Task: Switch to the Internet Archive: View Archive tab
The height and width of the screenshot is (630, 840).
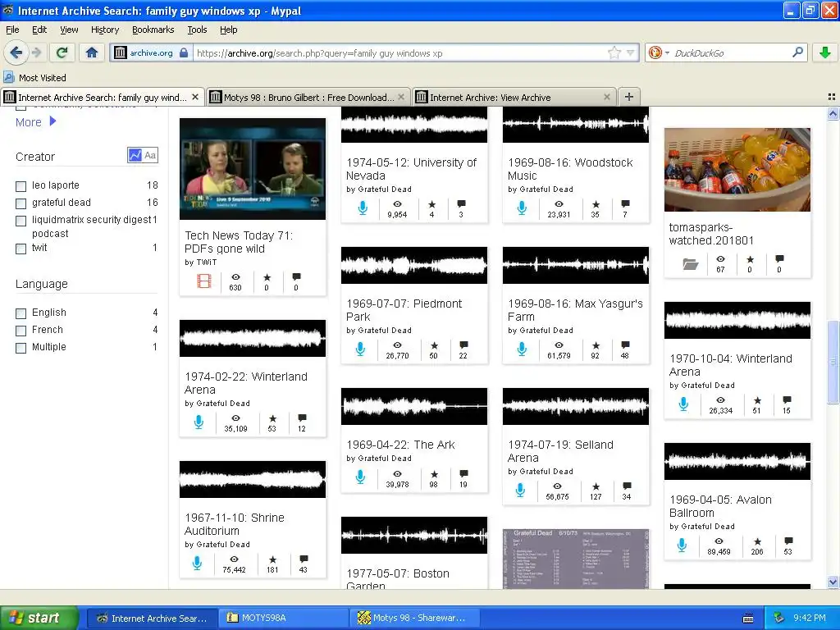Action: point(514,97)
